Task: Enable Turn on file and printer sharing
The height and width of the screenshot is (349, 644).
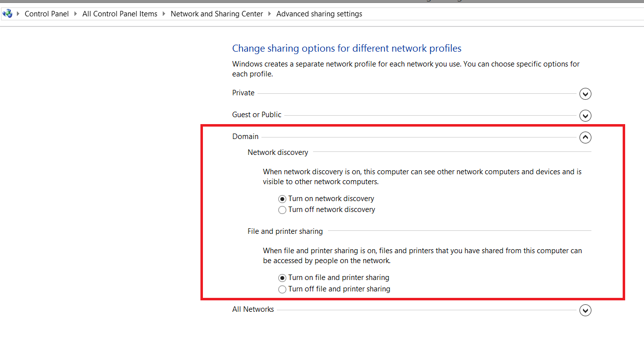Action: (282, 278)
